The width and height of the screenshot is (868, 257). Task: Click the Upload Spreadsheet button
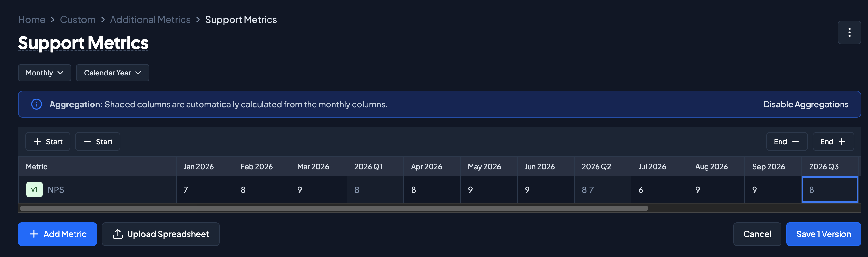160,234
